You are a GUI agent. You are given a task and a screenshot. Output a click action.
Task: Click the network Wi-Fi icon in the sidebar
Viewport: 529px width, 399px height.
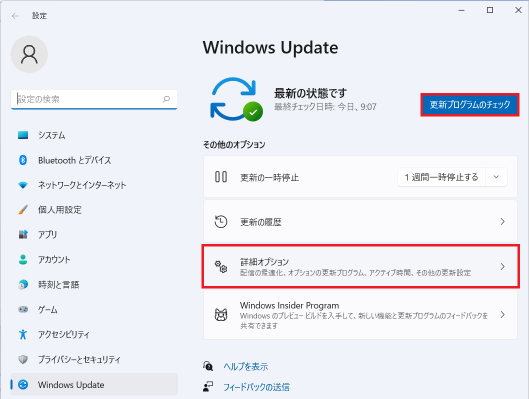[23, 185]
